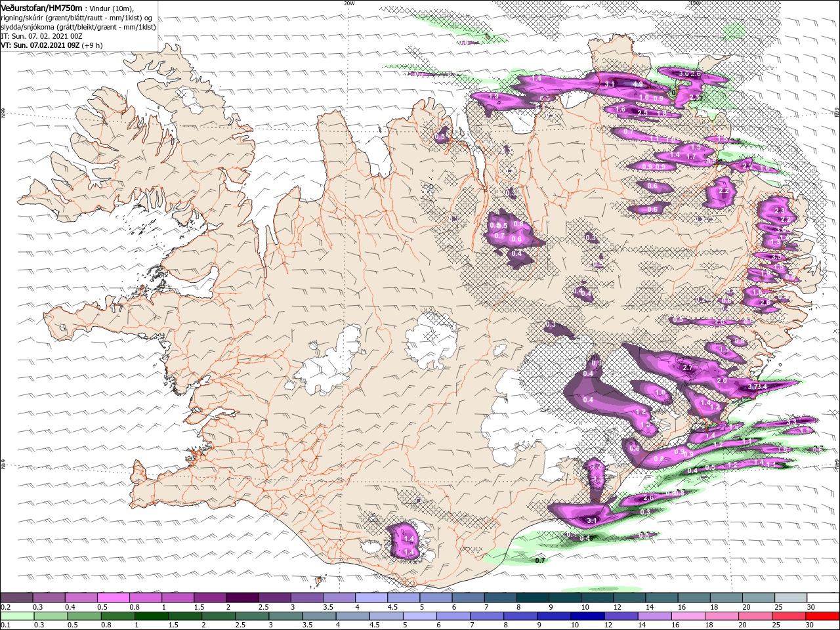
Task: Pick the slate blue 6 snow legend swatch
Action: pos(467,598)
